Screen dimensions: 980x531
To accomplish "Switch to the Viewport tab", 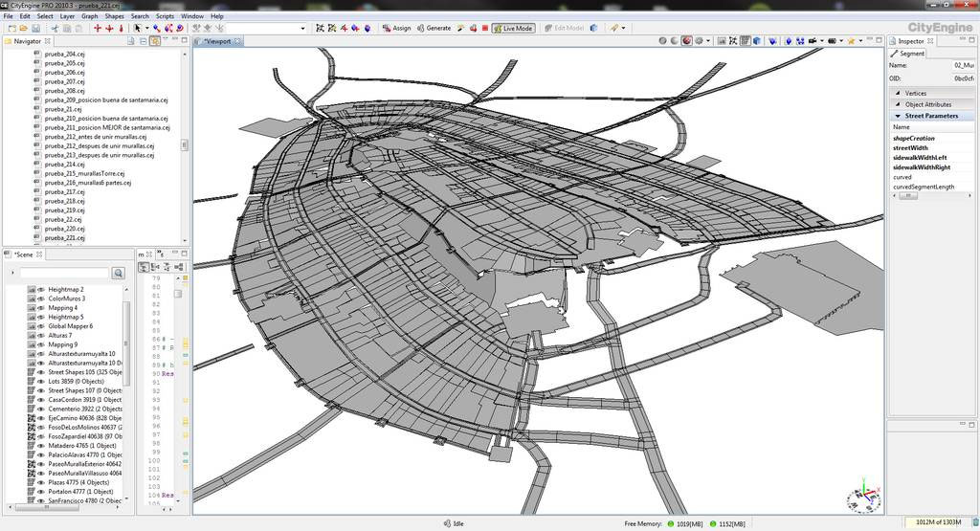I will point(219,42).
